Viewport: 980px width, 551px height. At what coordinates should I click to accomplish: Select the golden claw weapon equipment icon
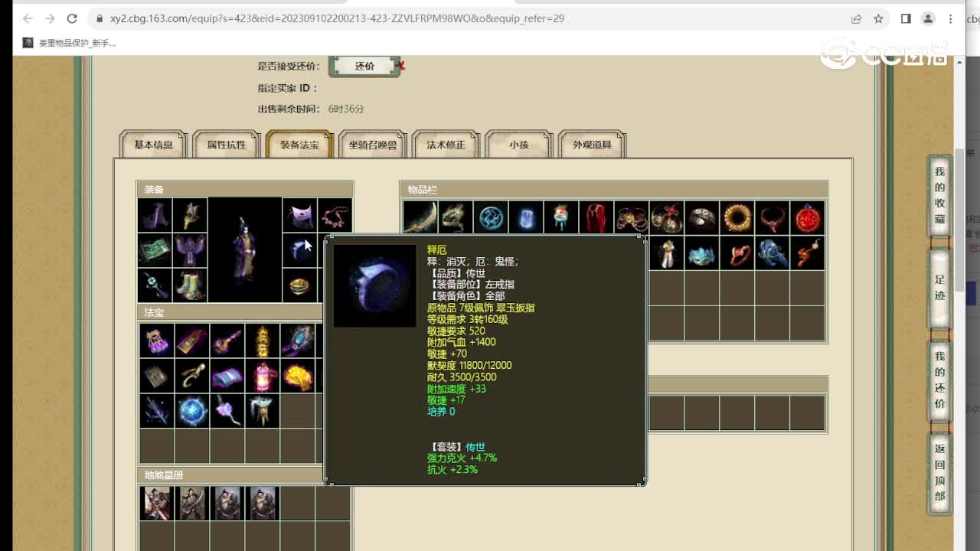[190, 216]
